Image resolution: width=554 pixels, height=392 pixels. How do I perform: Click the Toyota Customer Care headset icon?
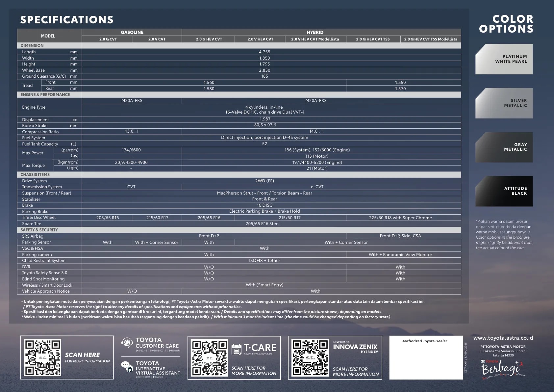coord(127,343)
